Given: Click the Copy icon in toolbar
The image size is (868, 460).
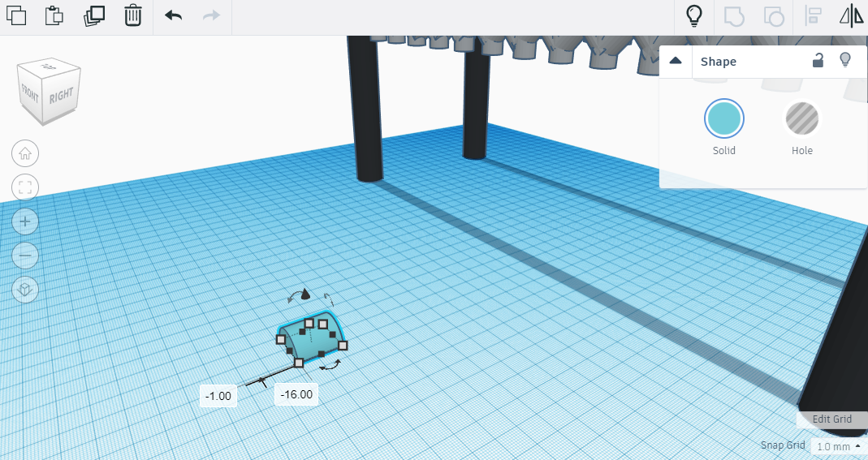Looking at the screenshot, I should point(16,15).
